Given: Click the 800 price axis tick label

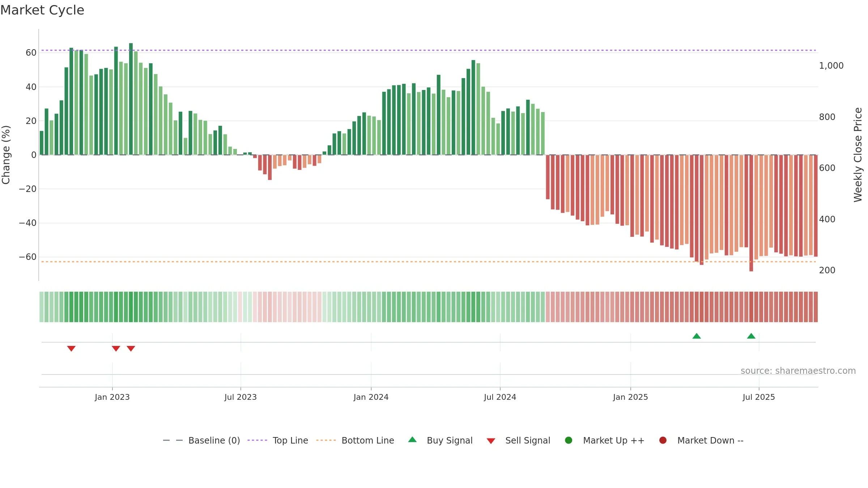Looking at the screenshot, I should pos(827,117).
